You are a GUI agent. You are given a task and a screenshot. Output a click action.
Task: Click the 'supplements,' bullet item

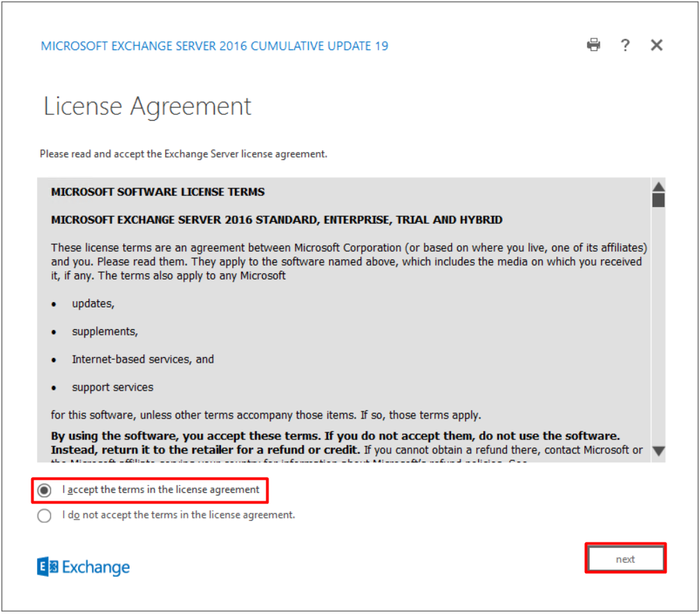[x=105, y=331]
